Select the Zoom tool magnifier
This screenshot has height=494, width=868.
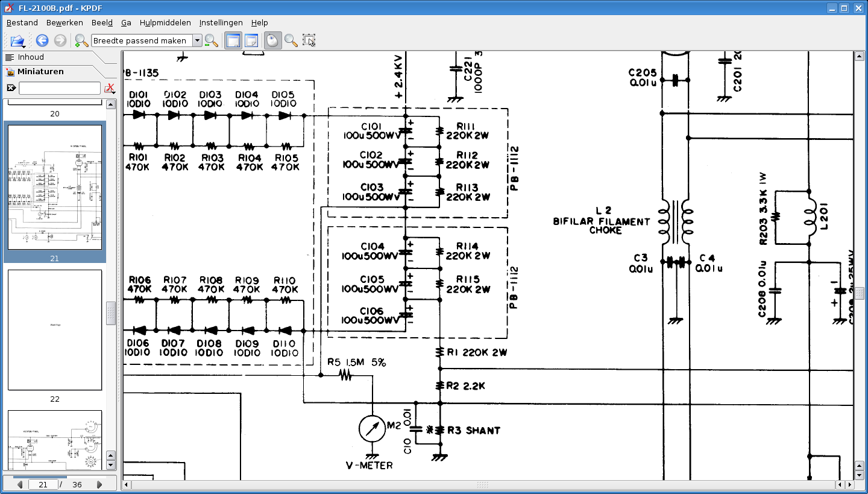click(291, 40)
